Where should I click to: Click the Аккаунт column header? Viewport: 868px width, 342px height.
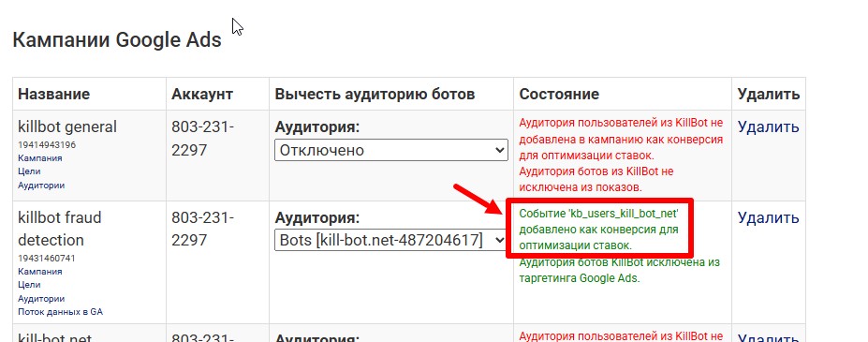point(202,94)
